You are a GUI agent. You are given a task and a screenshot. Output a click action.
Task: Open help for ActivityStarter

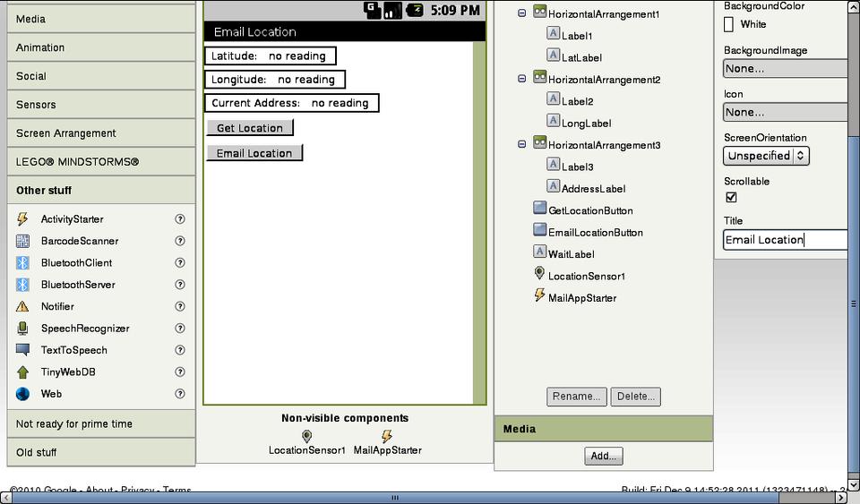tap(180, 218)
